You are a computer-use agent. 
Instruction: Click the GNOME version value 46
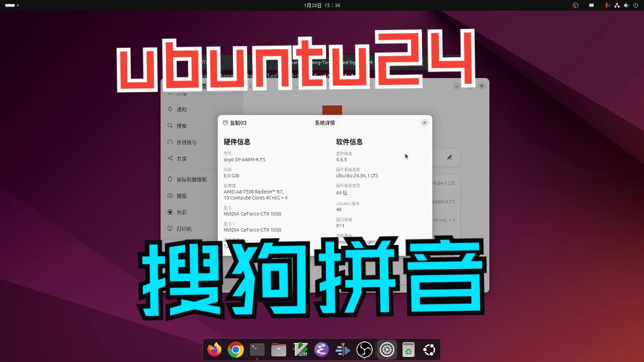(x=339, y=210)
